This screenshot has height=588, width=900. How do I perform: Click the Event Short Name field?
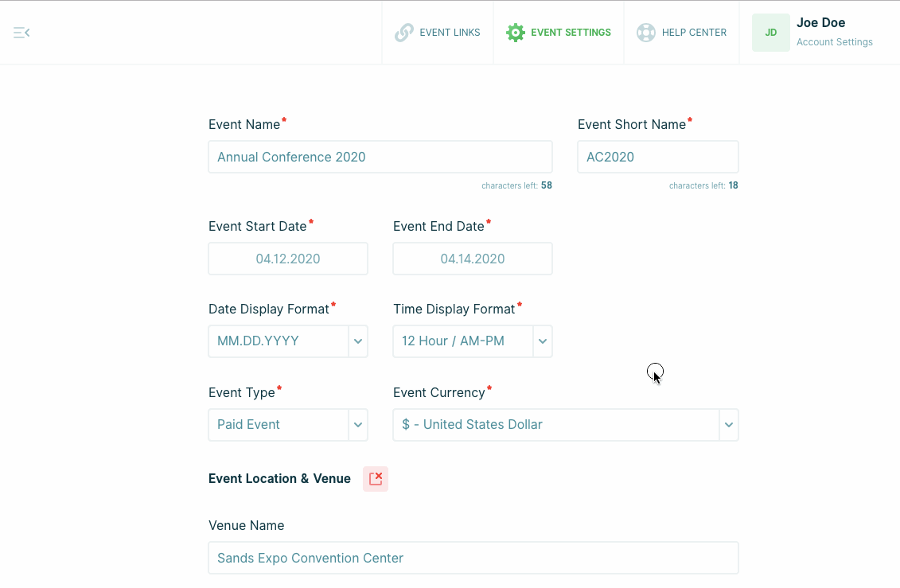click(657, 157)
